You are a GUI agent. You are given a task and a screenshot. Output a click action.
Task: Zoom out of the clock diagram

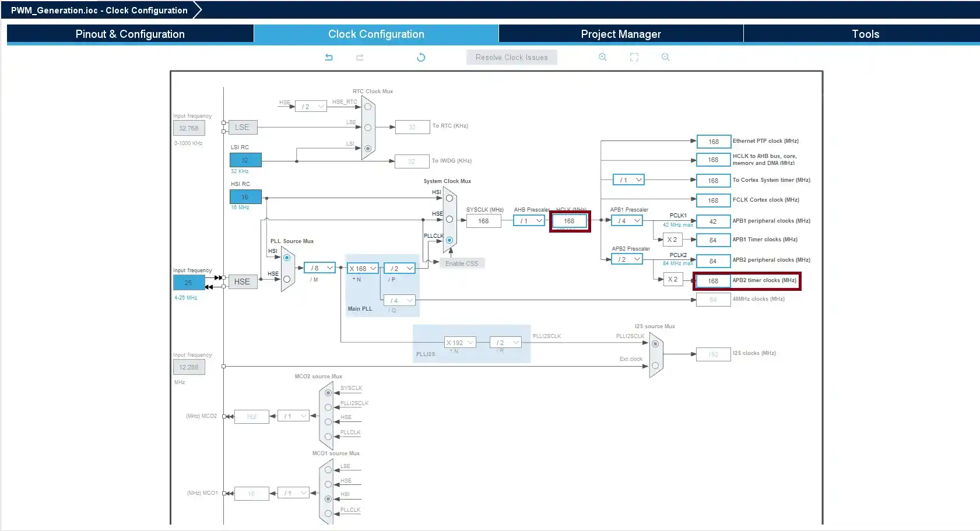pos(666,57)
